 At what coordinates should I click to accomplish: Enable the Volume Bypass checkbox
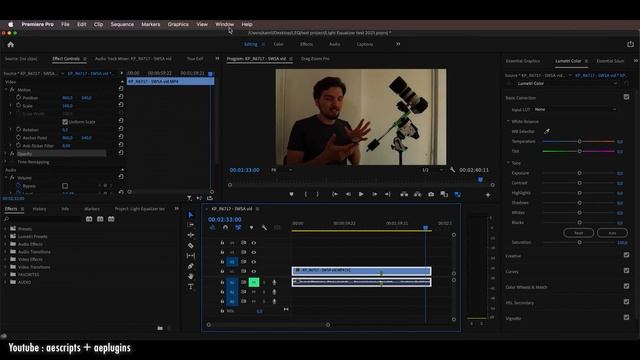point(65,186)
